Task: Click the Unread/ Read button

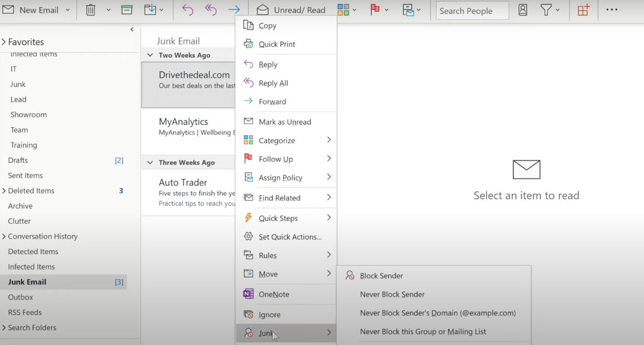Action: coord(291,10)
